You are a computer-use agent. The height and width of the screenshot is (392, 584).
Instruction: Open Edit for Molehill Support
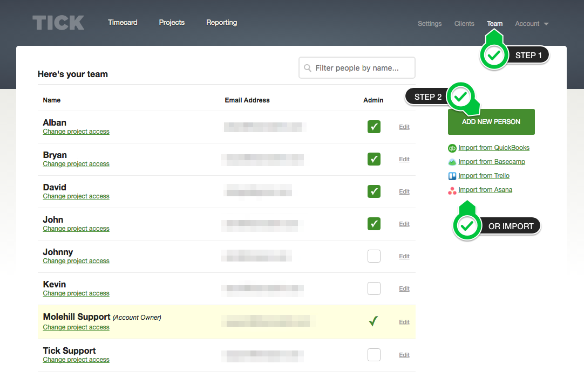404,322
